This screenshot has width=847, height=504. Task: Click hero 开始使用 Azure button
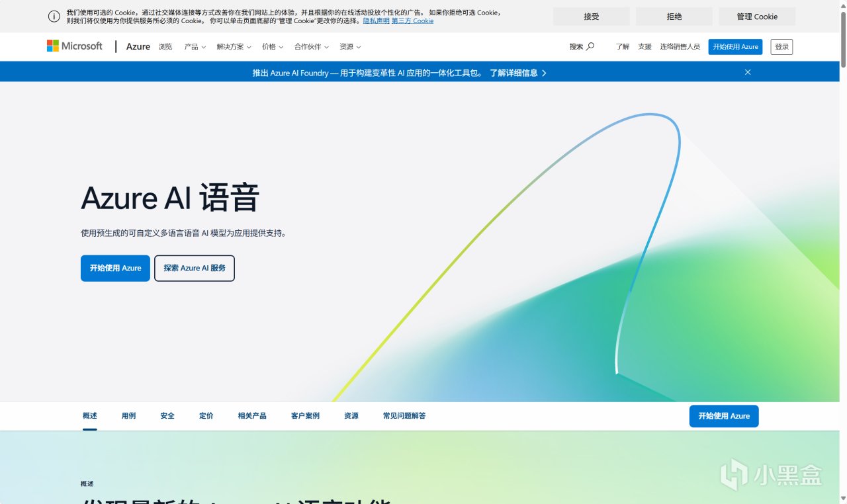tap(115, 268)
